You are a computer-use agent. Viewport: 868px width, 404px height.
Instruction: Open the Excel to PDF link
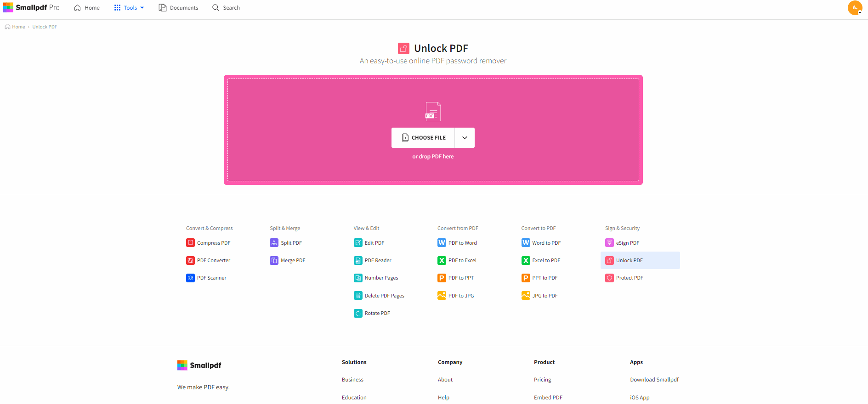pyautogui.click(x=546, y=260)
